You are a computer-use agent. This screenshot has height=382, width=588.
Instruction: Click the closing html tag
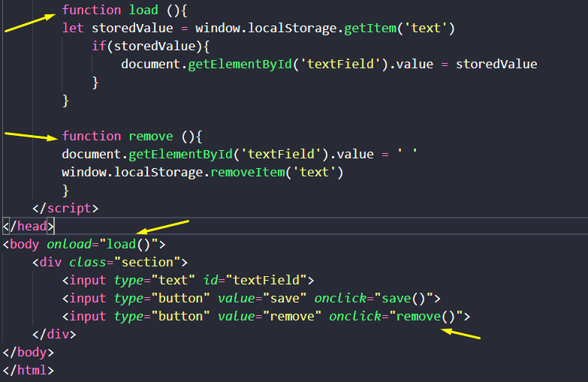[x=29, y=369]
